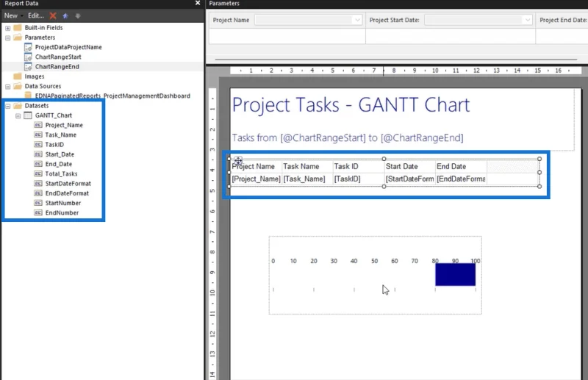The width and height of the screenshot is (588, 380).
Task: Select the End Date header cell
Action: point(462,166)
